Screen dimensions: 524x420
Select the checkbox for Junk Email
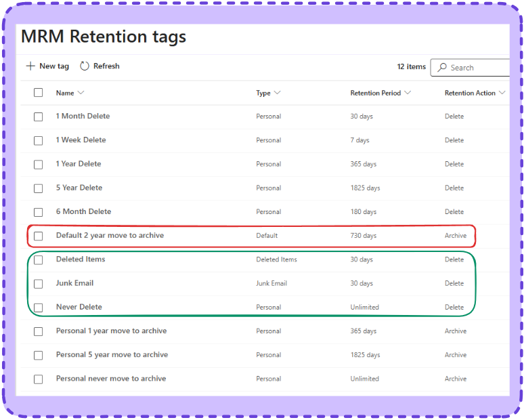click(39, 284)
